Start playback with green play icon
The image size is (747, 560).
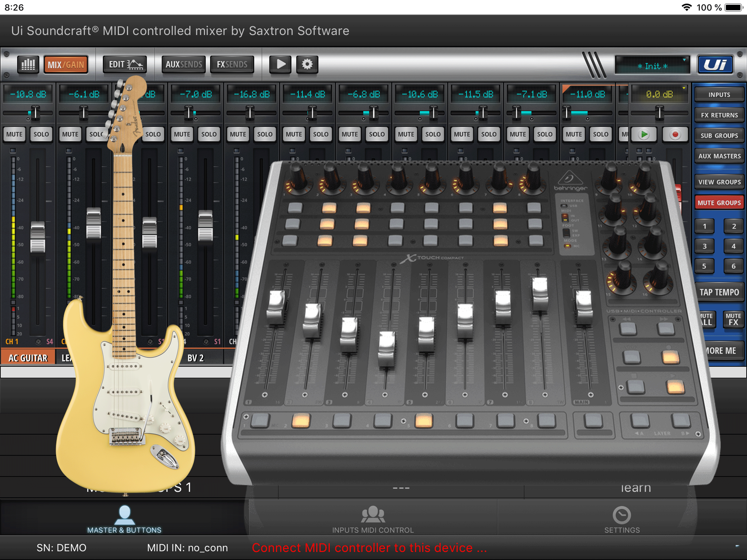[x=644, y=135]
